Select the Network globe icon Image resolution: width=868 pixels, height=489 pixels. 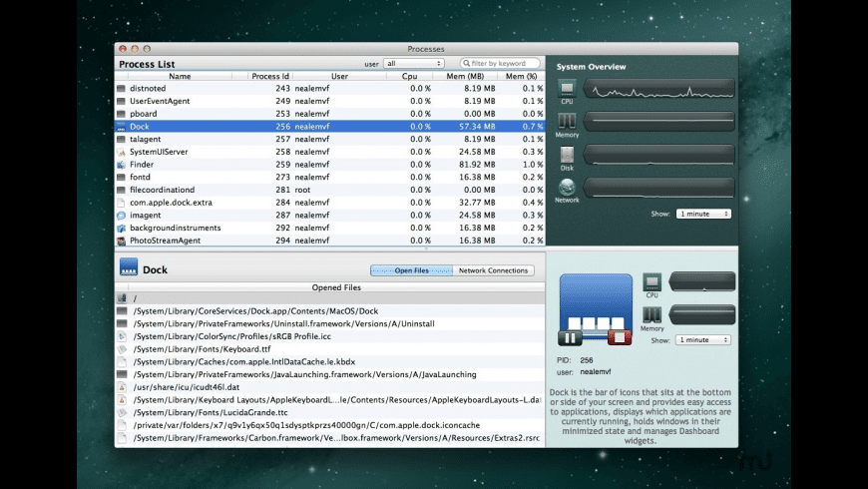tap(567, 187)
